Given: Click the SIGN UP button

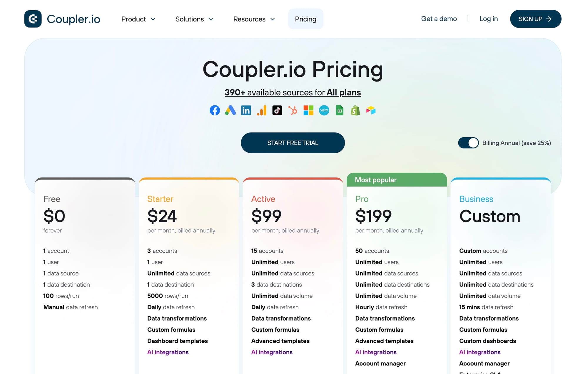Looking at the screenshot, I should [x=535, y=19].
